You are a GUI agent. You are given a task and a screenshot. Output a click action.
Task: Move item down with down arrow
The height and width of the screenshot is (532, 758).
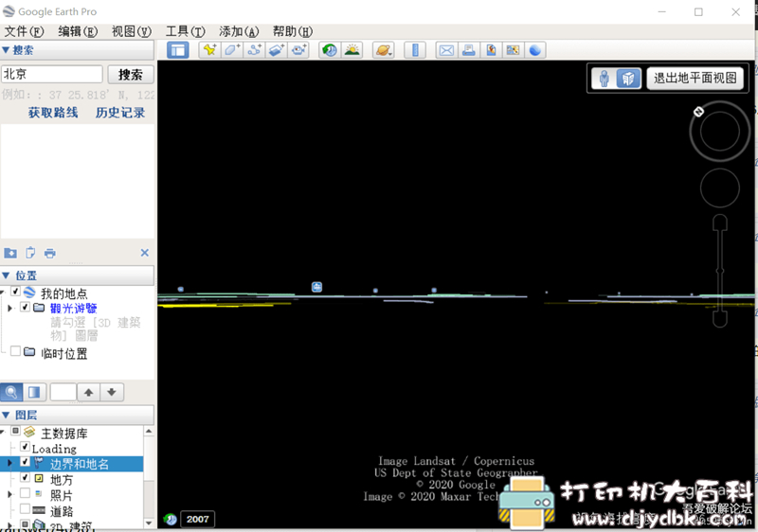coord(112,392)
